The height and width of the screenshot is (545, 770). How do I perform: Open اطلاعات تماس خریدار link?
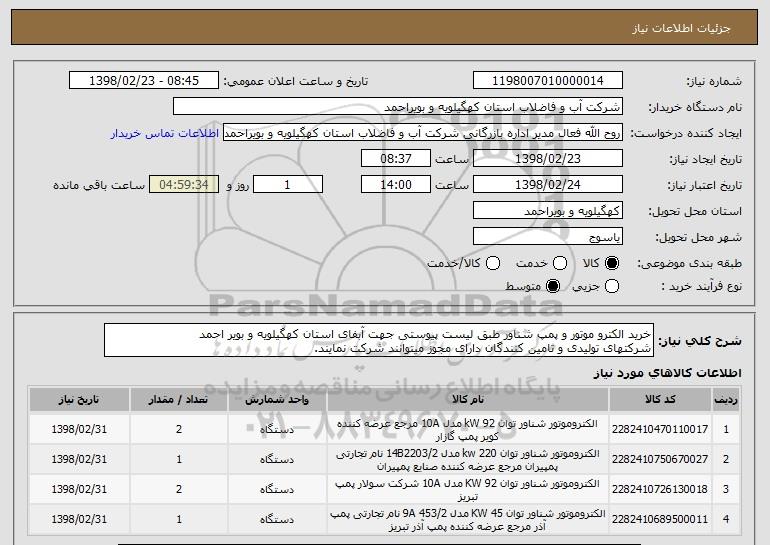(165, 133)
